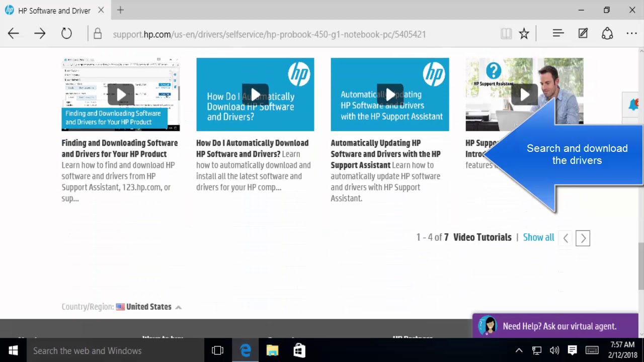
Task: Open the virtual agent chat
Action: pos(555,326)
